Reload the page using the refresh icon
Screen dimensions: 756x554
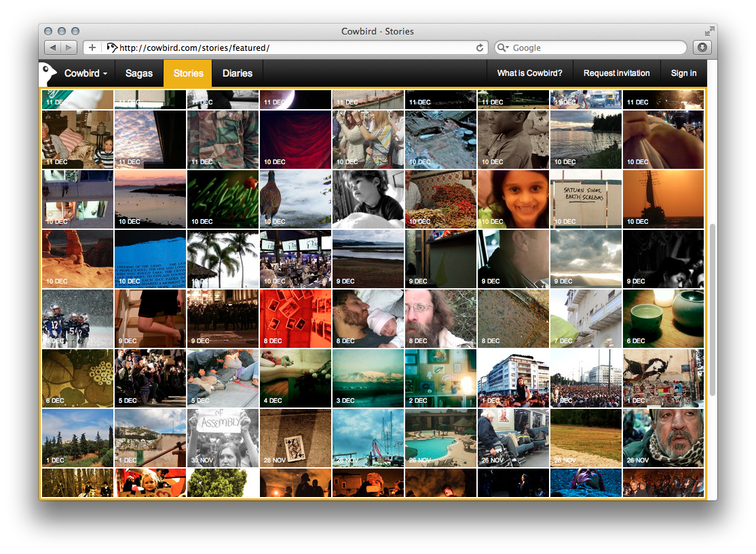tap(480, 47)
